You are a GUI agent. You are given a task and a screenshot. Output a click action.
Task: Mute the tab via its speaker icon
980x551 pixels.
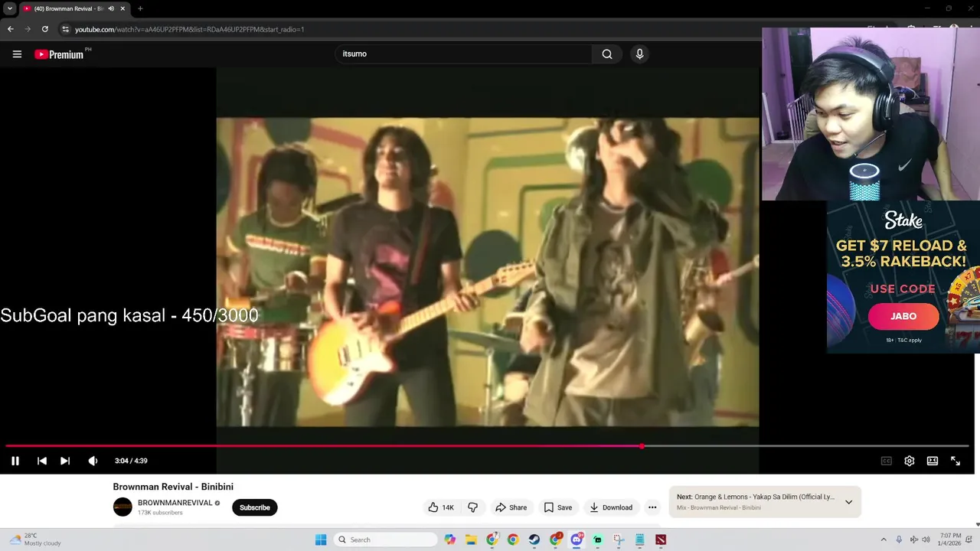(111, 8)
